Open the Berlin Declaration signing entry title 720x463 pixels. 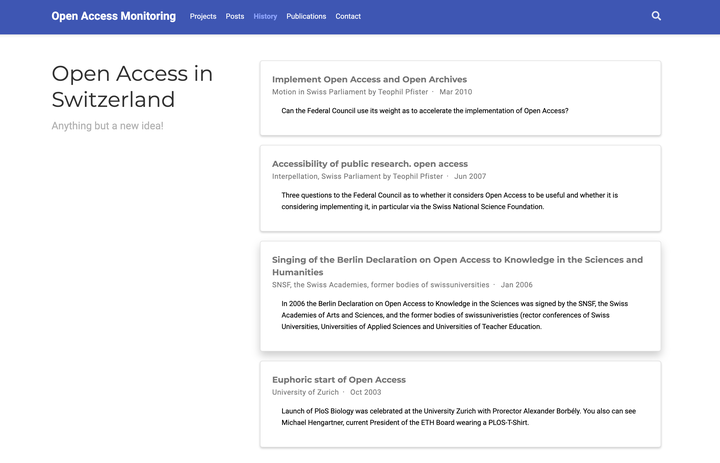(457, 265)
